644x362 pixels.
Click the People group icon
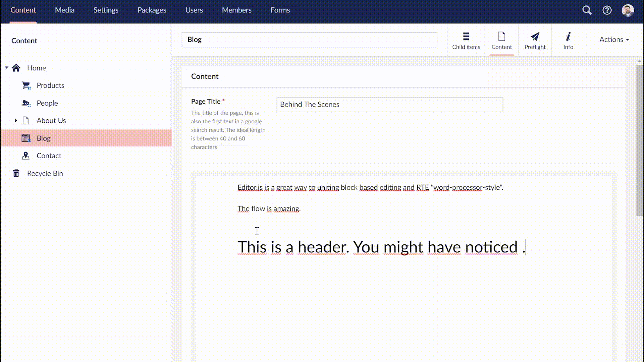[x=26, y=103]
